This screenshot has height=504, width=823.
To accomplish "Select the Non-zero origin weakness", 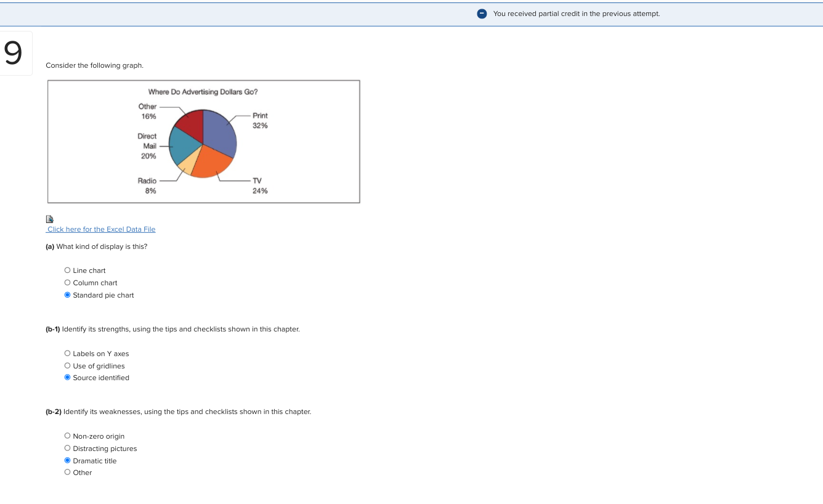I will tap(67, 436).
